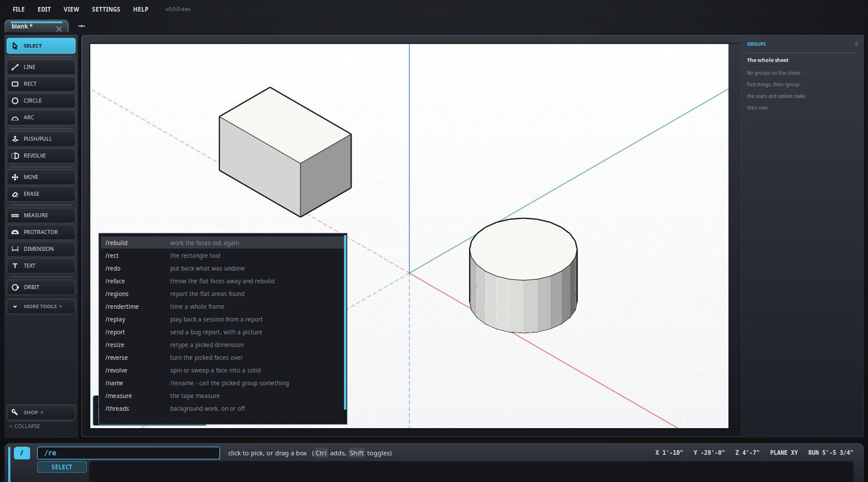
Task: Open the Measure tool in the left toolbar
Action: (41, 216)
